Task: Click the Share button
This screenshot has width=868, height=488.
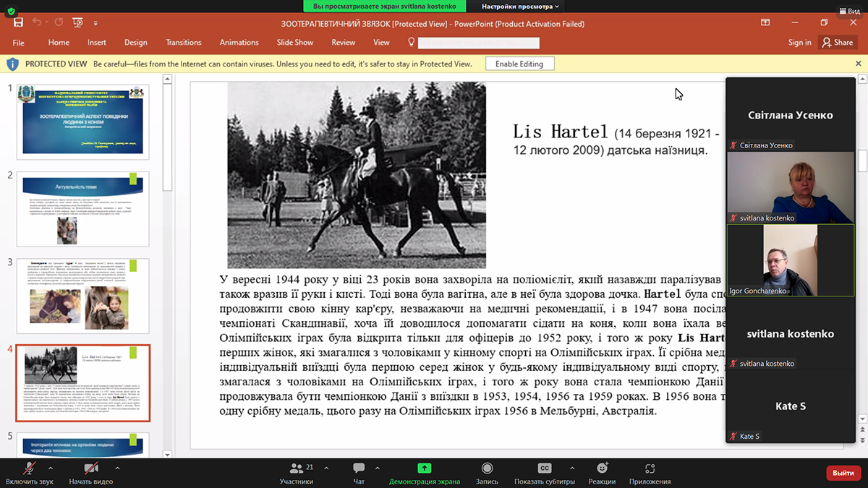Action: [x=838, y=43]
